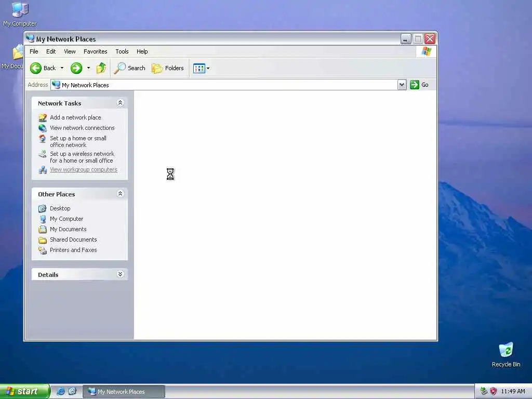The image size is (532, 399).
Task: Open Shared Documents link
Action: [73, 240]
